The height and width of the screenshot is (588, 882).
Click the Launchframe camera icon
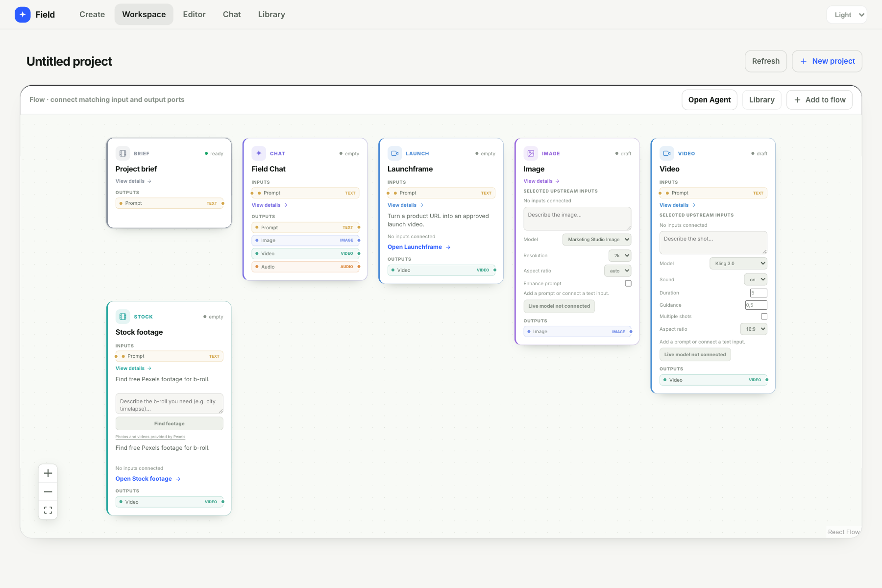[395, 153]
